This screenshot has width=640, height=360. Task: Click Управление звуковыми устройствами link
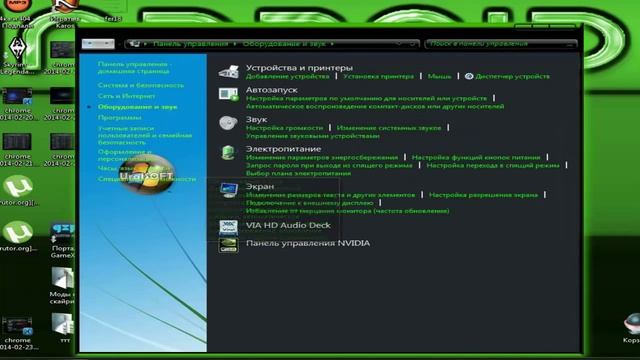click(313, 136)
